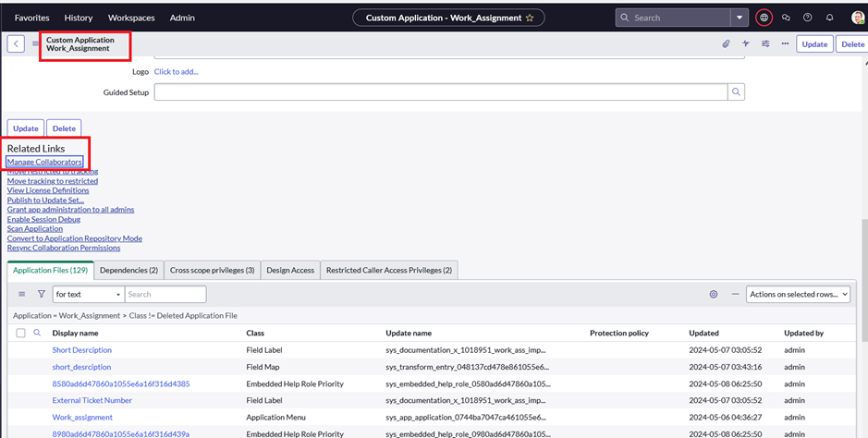Image resolution: width=868 pixels, height=438 pixels.
Task: Select the Work_assignment row checkbox
Action: click(x=20, y=417)
